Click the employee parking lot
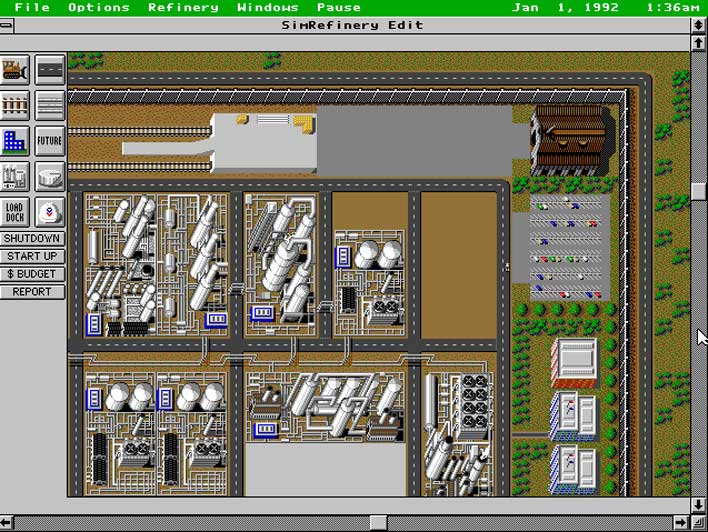708x532 pixels. (x=569, y=247)
